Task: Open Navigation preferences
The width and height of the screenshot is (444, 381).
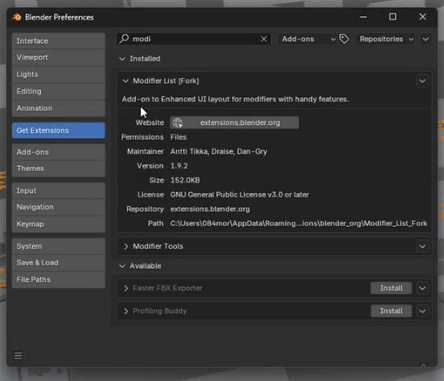Action: [59, 207]
